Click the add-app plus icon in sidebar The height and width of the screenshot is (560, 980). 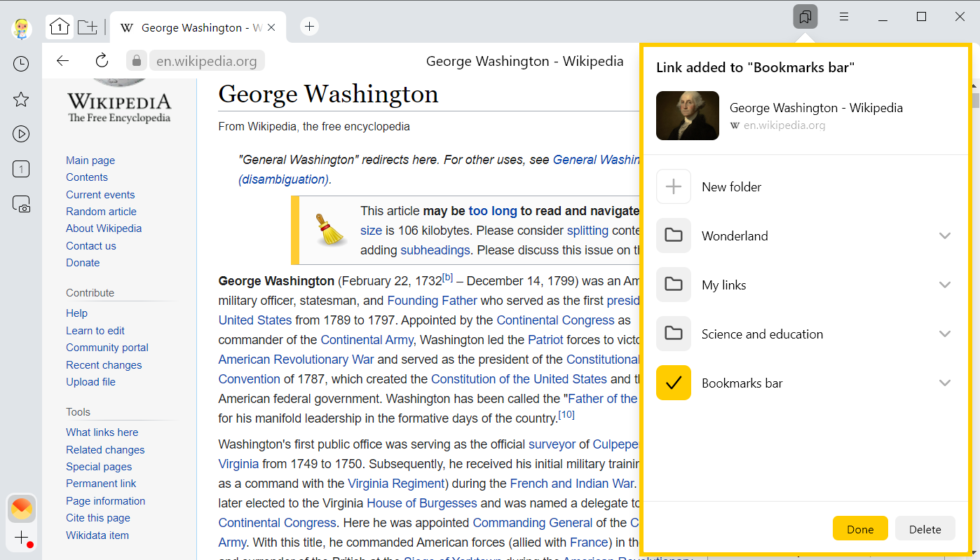(22, 538)
